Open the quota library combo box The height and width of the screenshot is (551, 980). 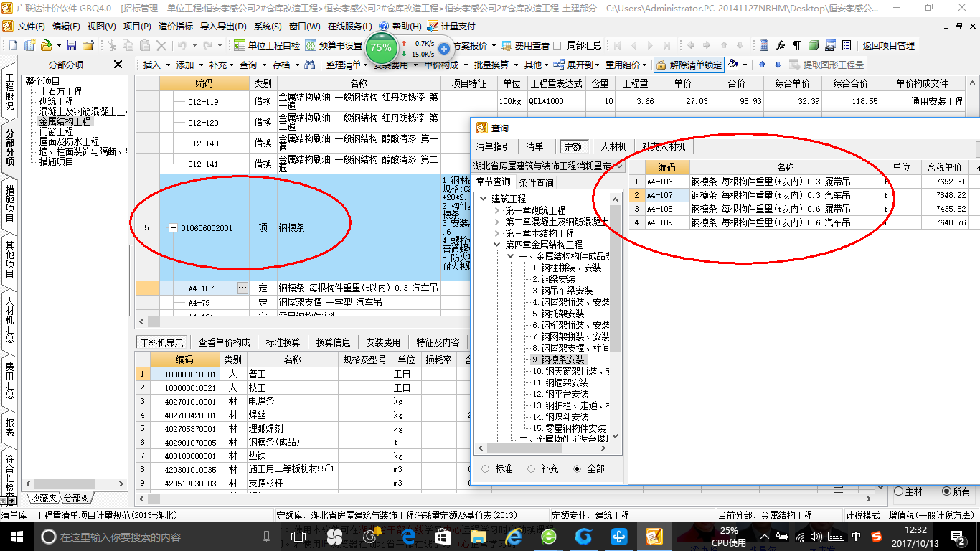click(549, 166)
